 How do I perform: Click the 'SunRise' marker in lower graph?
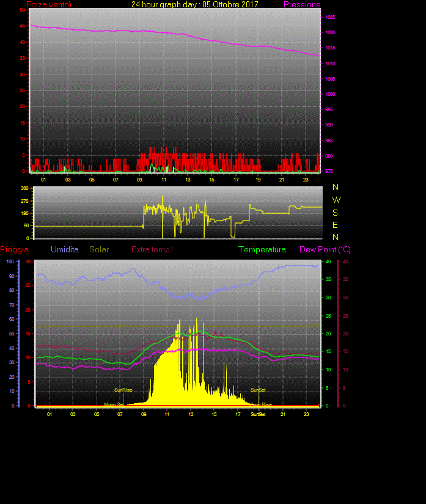coord(123,390)
